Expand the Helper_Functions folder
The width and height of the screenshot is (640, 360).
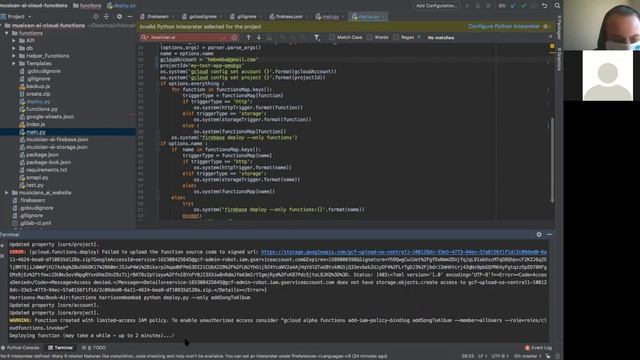(13, 56)
